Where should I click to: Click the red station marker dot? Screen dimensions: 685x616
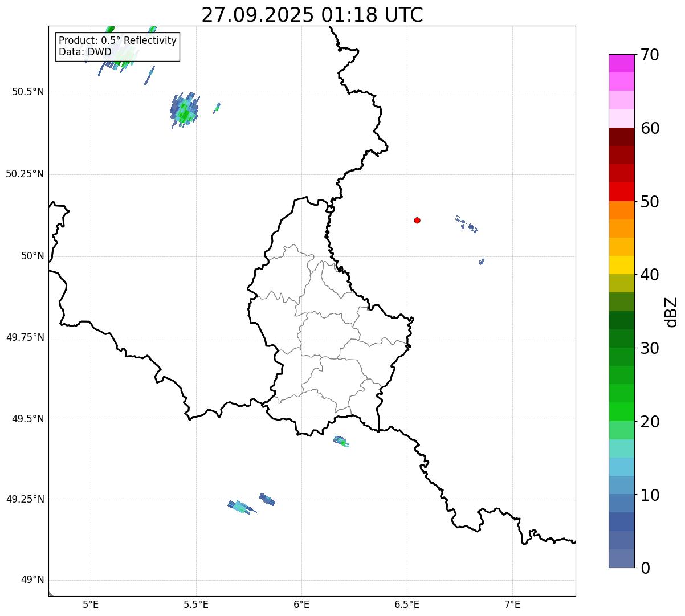click(417, 220)
